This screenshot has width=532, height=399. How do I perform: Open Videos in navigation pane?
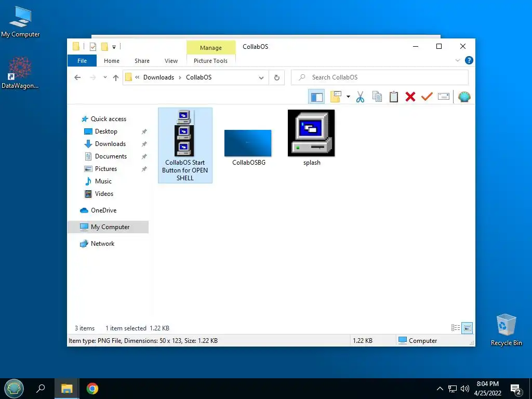click(x=104, y=194)
